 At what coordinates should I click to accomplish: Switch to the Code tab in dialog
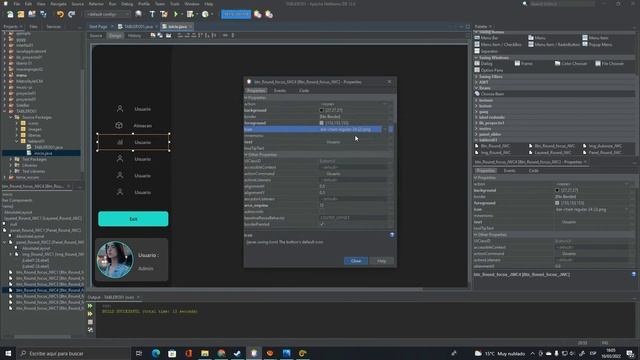[x=304, y=91]
